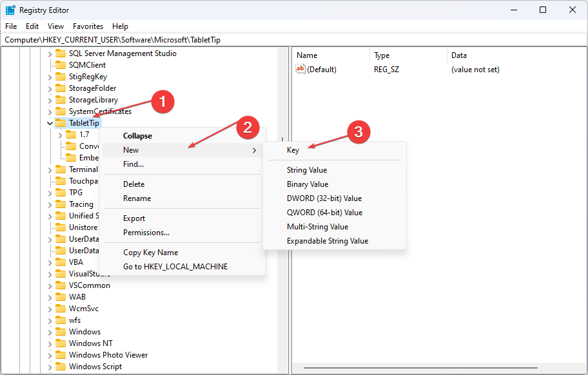This screenshot has height=375, width=588.
Task: Expand the StigRegKey key
Action: tap(50, 77)
